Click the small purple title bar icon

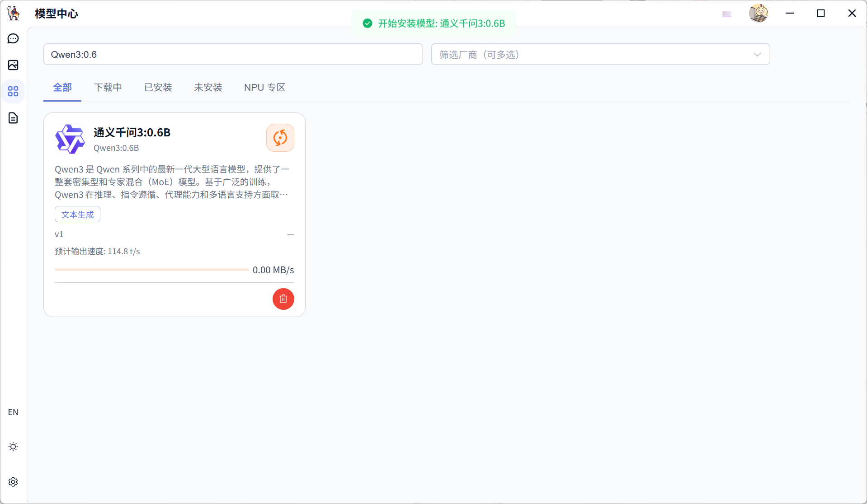727,14
